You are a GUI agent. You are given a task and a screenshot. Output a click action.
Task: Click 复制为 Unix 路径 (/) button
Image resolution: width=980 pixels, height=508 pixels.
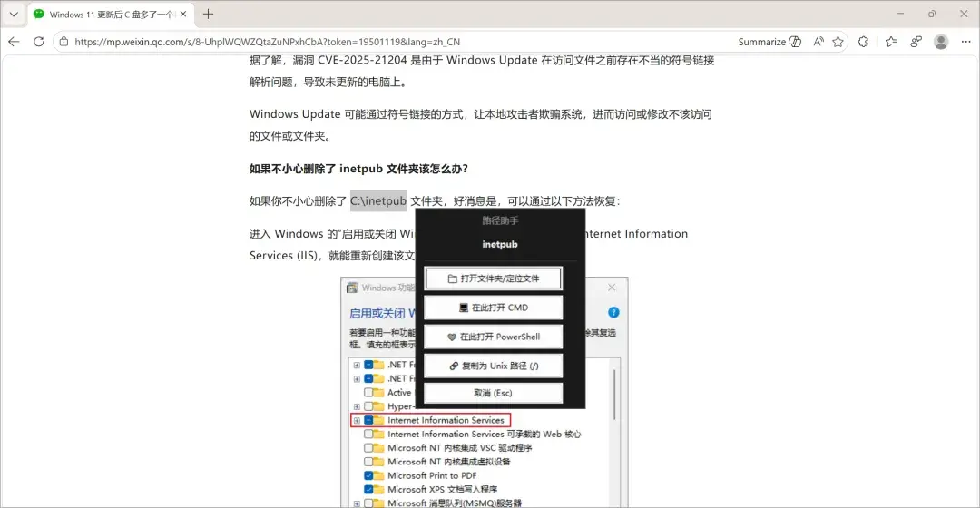493,366
